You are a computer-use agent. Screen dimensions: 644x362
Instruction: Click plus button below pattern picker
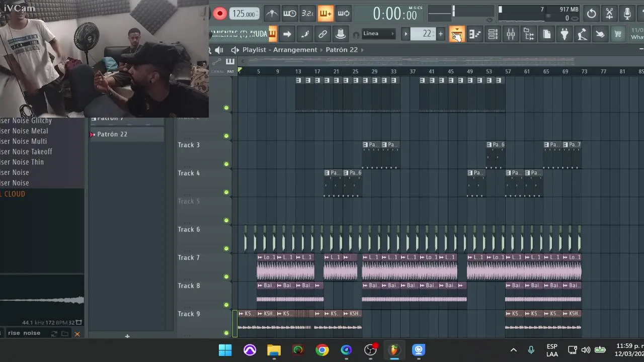pyautogui.click(x=127, y=336)
